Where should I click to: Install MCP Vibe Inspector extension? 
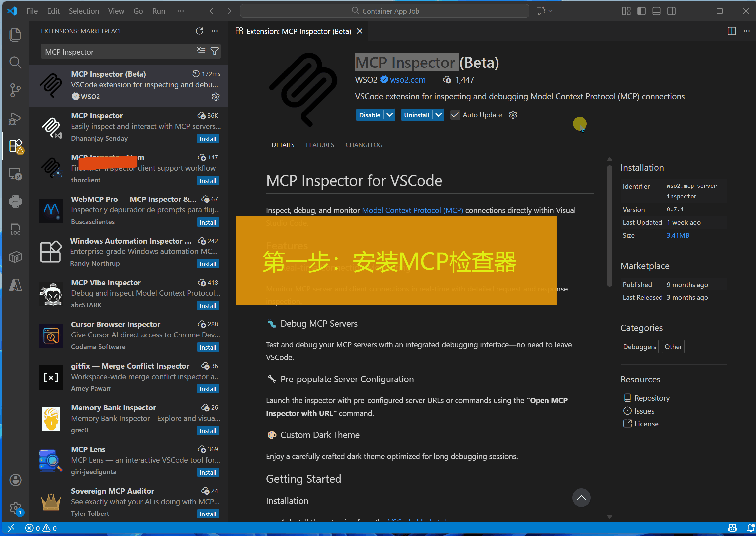tap(208, 306)
